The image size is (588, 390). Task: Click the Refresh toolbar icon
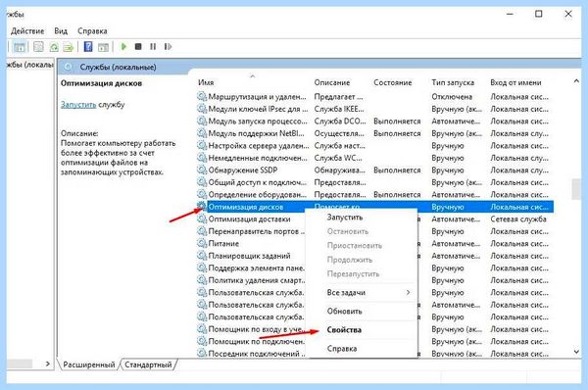click(x=54, y=47)
